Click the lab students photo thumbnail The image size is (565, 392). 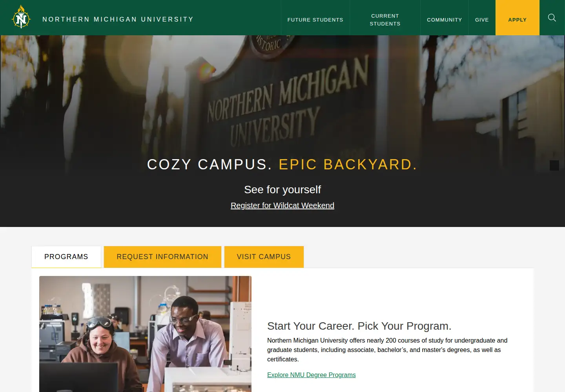click(145, 334)
